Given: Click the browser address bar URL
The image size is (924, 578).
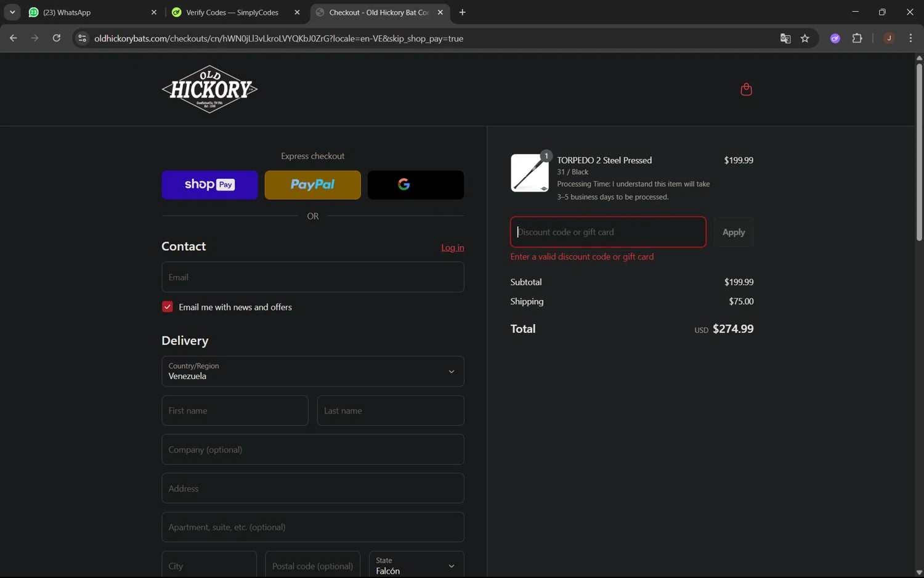Looking at the screenshot, I should point(279,38).
